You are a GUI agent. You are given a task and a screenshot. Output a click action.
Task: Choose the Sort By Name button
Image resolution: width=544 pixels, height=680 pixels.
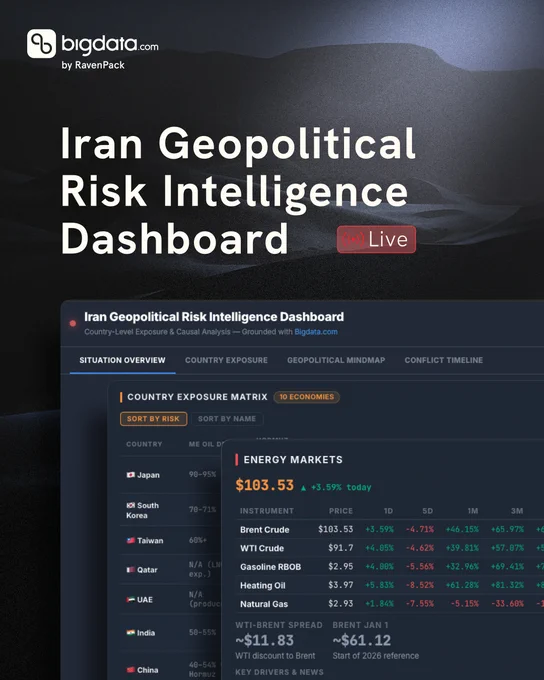point(227,418)
